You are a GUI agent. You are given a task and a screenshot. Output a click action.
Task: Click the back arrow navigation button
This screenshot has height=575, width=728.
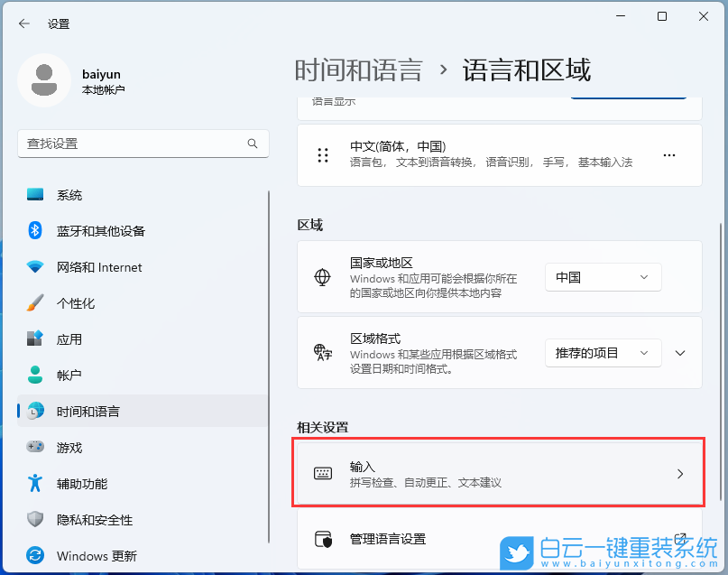click(23, 23)
